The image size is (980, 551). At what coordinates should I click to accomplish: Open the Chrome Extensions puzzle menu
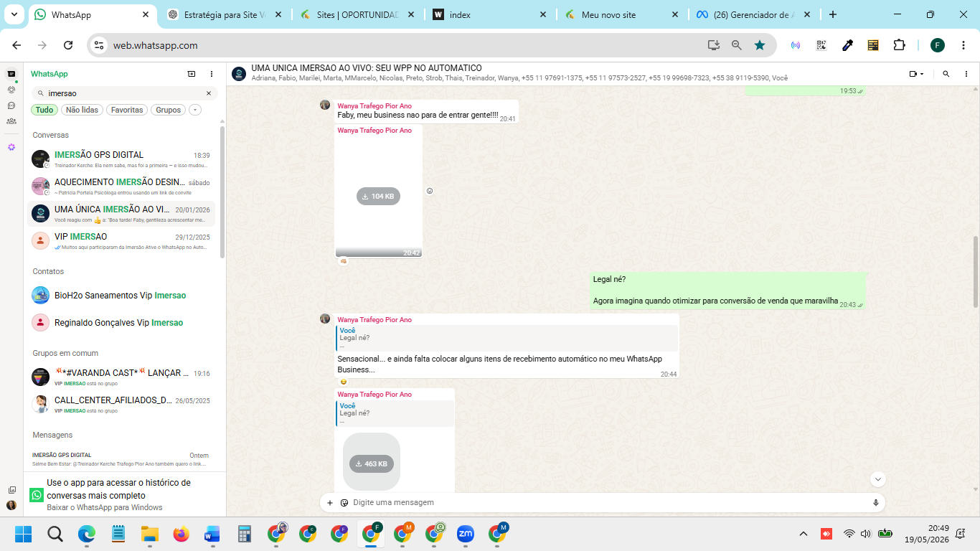pyautogui.click(x=899, y=45)
